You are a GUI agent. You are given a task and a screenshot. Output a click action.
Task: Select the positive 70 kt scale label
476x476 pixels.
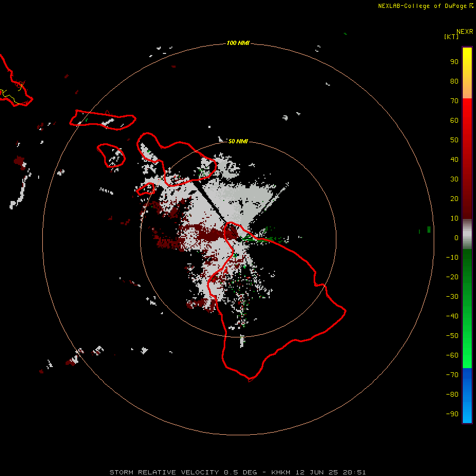pos(454,101)
